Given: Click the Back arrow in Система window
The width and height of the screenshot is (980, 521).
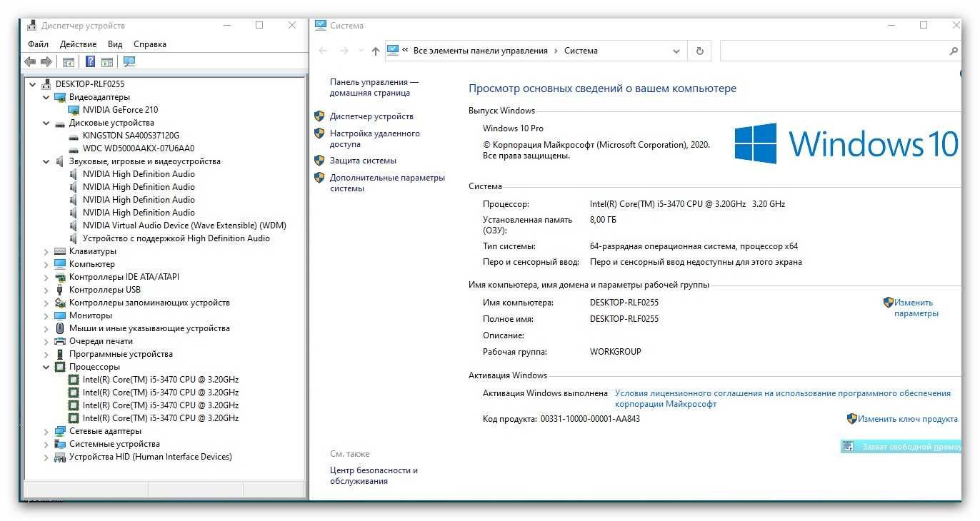Looking at the screenshot, I should pyautogui.click(x=323, y=51).
